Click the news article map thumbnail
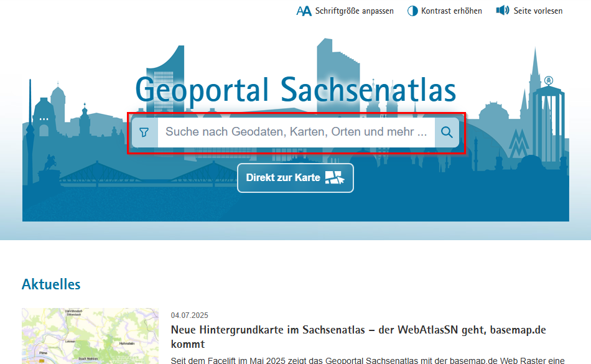Image resolution: width=591 pixels, height=364 pixels. [x=90, y=335]
